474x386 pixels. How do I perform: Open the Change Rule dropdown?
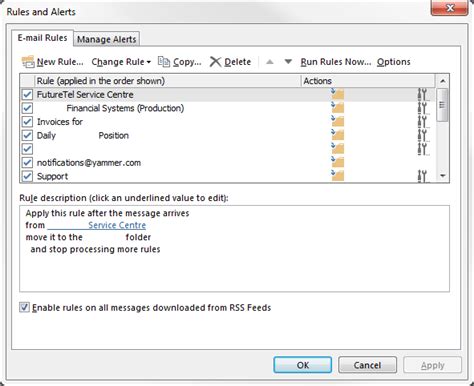point(121,62)
